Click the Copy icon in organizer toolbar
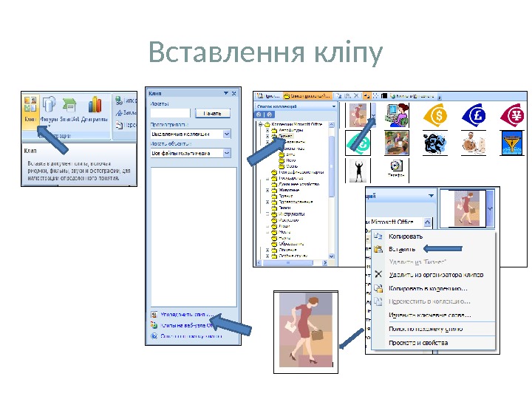This screenshot has width=532, height=399. (338, 96)
